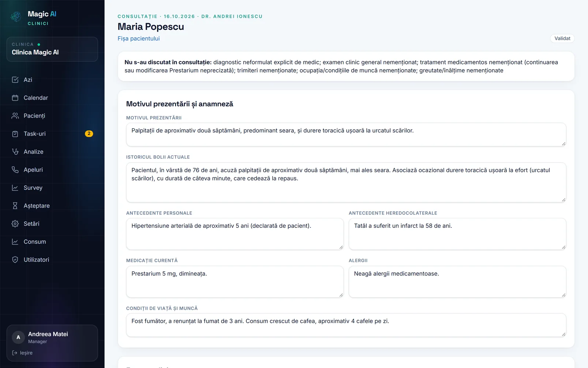
Task: Click the Validat status badge
Action: (562, 38)
